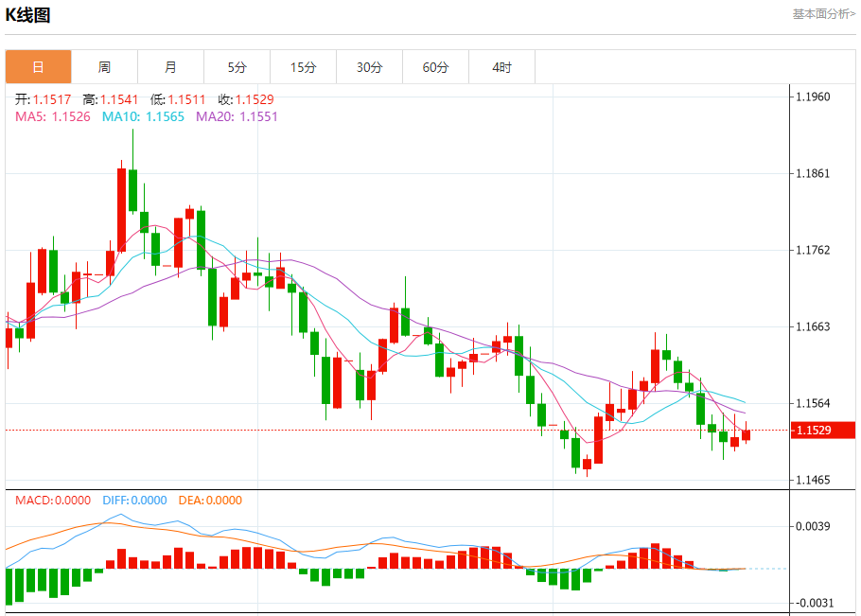Click the 1.1564 price axis label
861x616 pixels.
(814, 403)
